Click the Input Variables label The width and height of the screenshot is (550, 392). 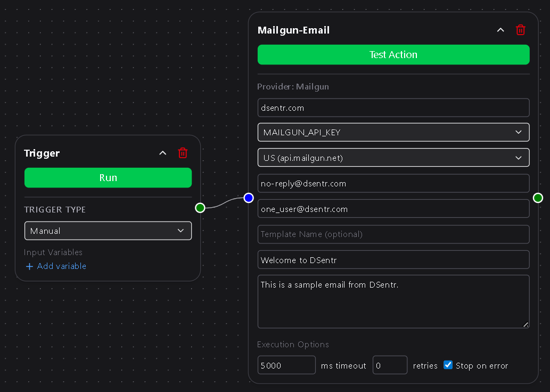pos(53,252)
